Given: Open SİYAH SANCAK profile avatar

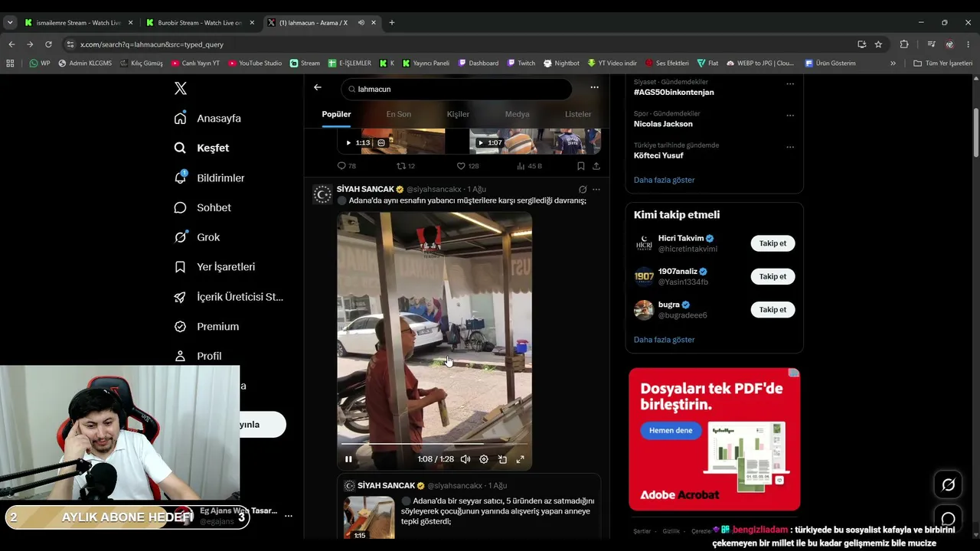Looking at the screenshot, I should coord(323,195).
